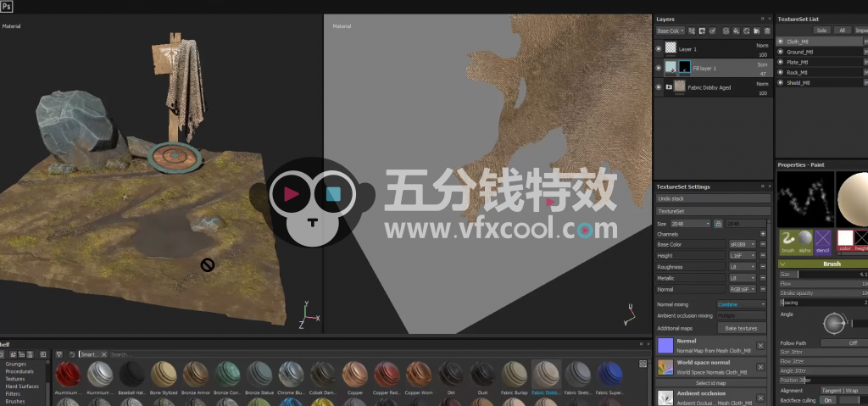
Task: Click the shelf filter funnel icon
Action: pyautogui.click(x=59, y=354)
